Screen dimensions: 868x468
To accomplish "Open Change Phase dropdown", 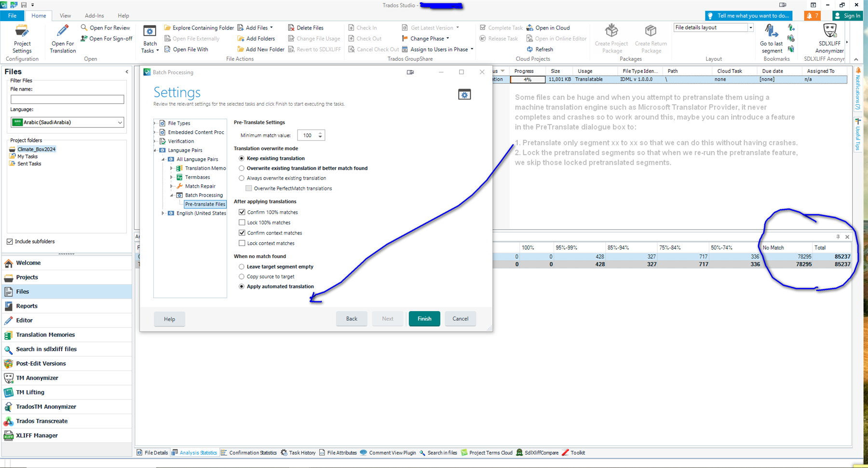I will (426, 39).
